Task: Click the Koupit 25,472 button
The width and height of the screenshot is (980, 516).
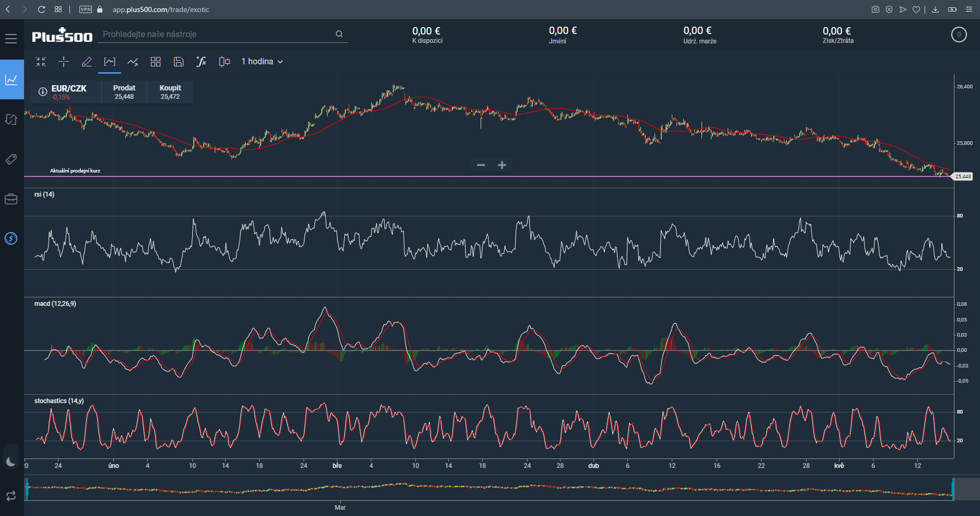Action: [170, 92]
